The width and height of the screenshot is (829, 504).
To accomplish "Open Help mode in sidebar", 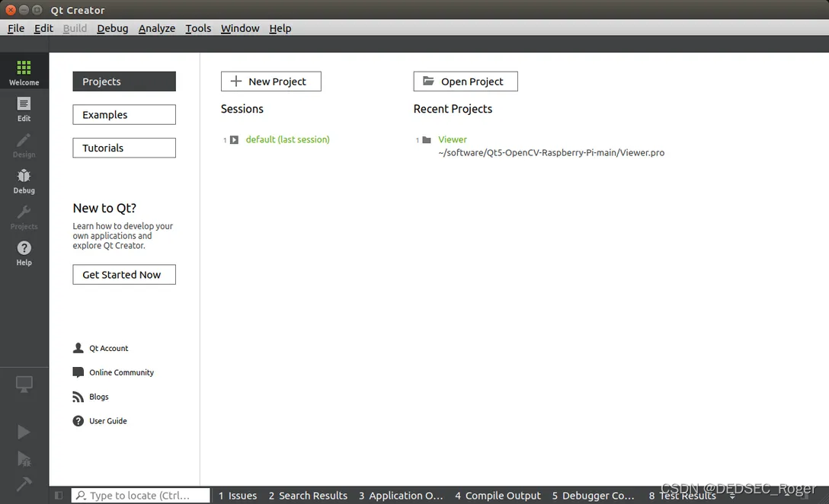I will [x=24, y=253].
